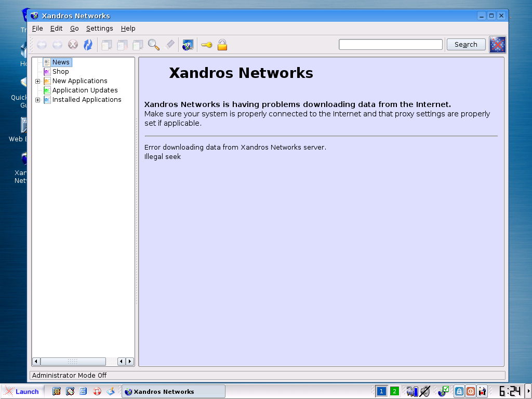
Task: Click the Back arrow toolbar icon
Action: pos(42,45)
